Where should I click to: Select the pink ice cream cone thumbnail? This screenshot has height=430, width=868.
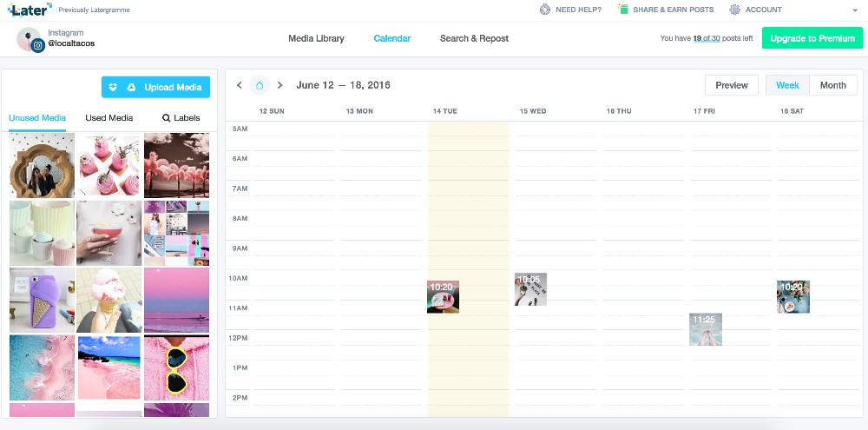(x=109, y=301)
